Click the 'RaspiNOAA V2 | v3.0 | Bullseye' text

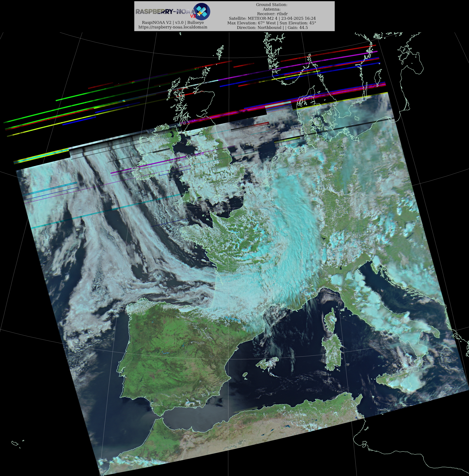coord(173,22)
